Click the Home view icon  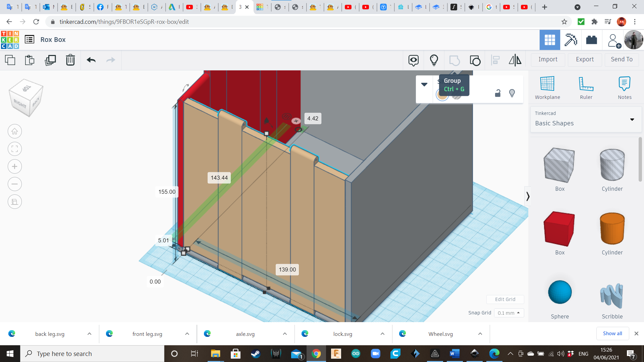15,131
